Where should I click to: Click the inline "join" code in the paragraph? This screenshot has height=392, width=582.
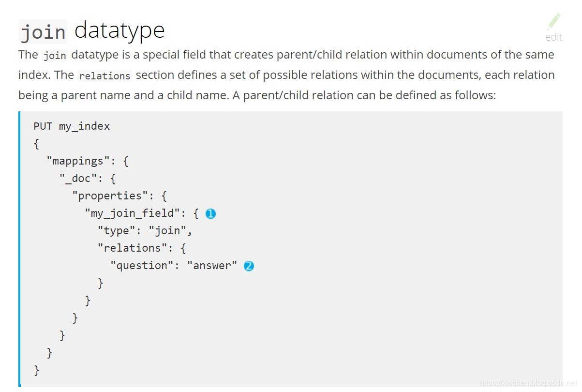[x=55, y=55]
